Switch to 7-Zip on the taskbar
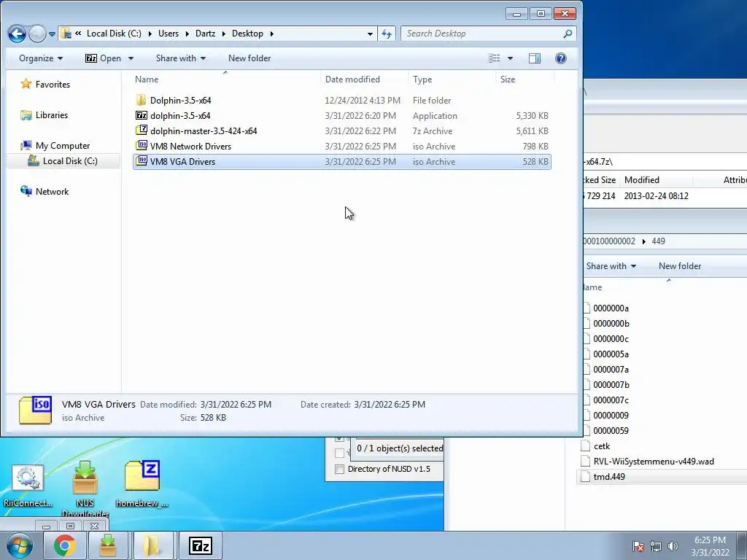Screen dimensions: 747x560 200,545
